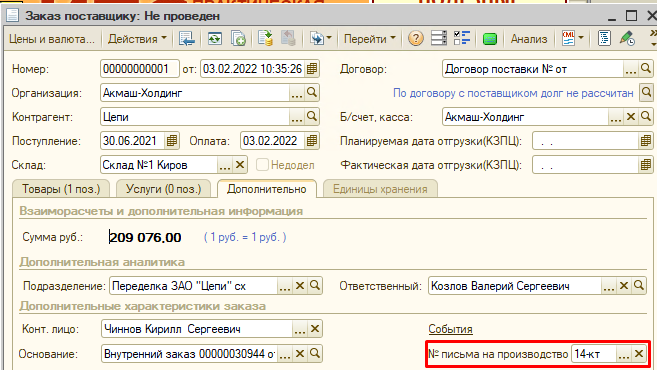The image size is (657, 370).
Task: Open the События link
Action: click(450, 329)
